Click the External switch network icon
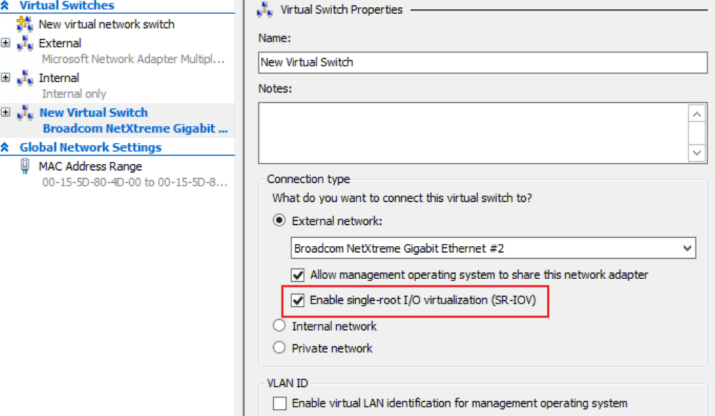 coord(25,44)
